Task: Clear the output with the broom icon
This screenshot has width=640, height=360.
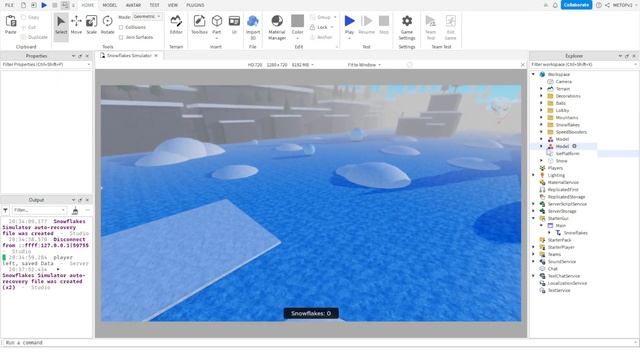Action: pos(75,210)
